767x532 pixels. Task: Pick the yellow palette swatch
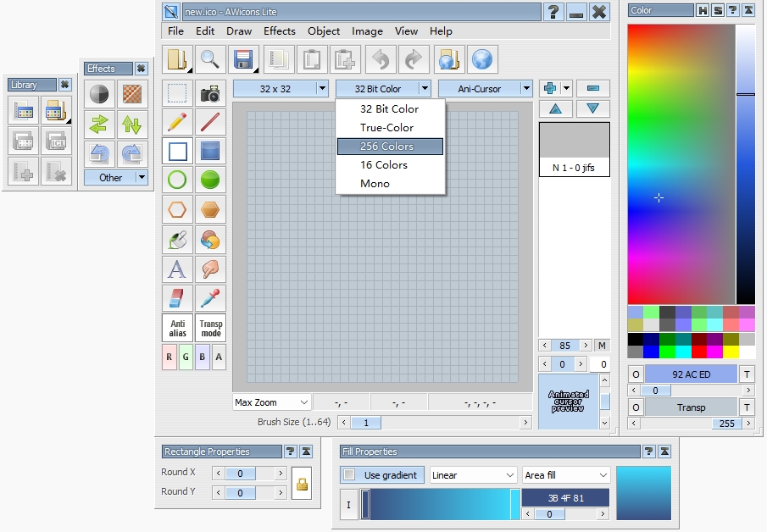(731, 352)
